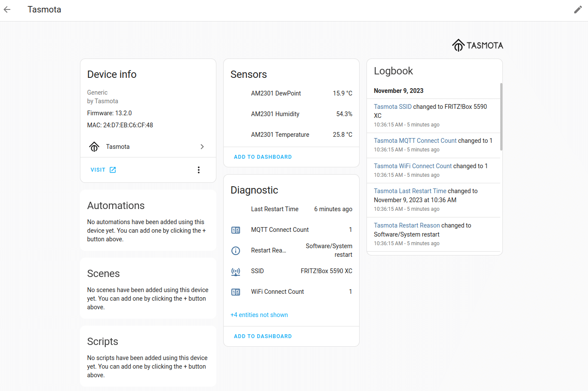588x391 pixels.
Task: Click the Tasmota integration house icon
Action: [x=94, y=147]
